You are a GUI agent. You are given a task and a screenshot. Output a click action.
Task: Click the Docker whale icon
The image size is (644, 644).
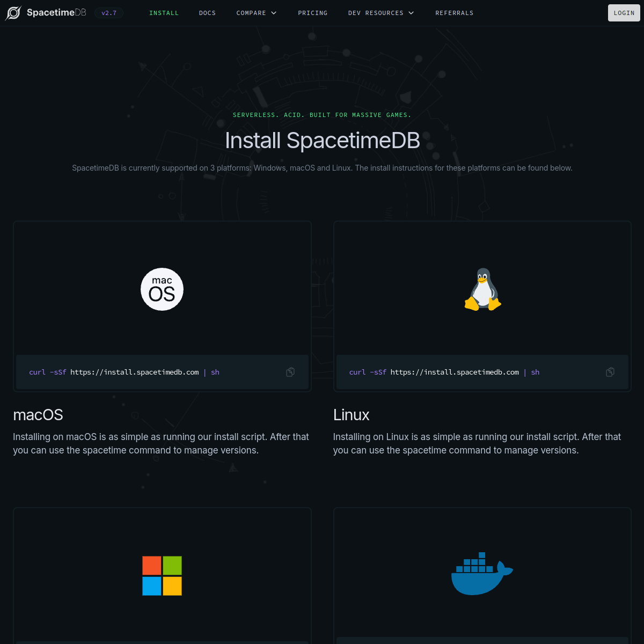(x=482, y=574)
